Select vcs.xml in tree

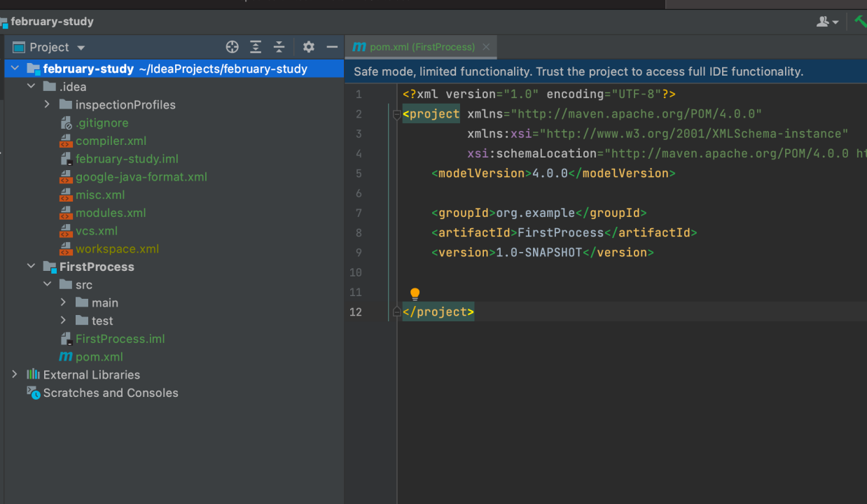[97, 231]
